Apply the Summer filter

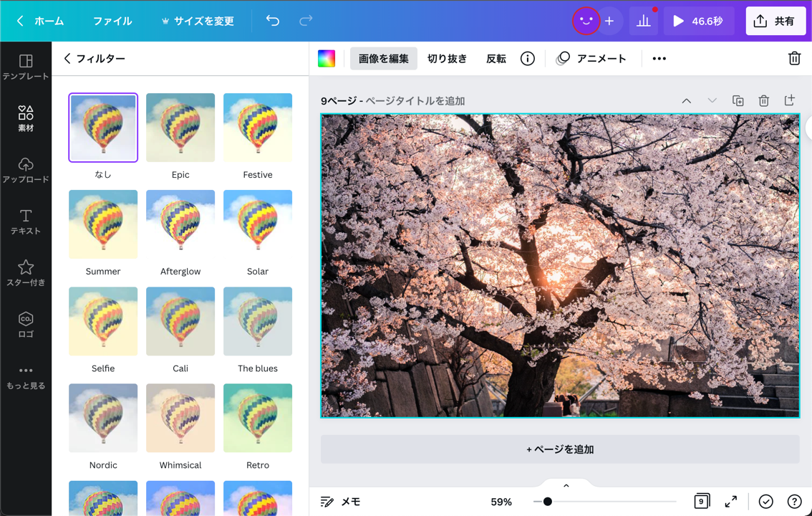pos(103,224)
